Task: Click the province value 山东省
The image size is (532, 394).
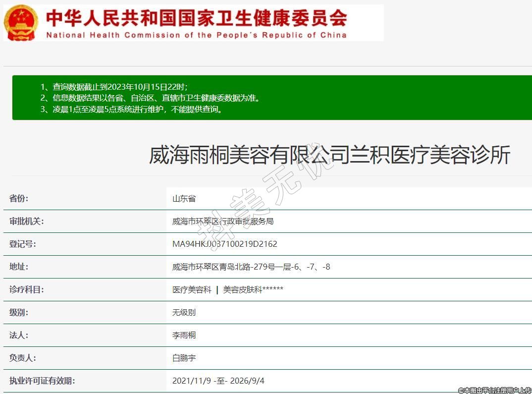Action: click(184, 199)
